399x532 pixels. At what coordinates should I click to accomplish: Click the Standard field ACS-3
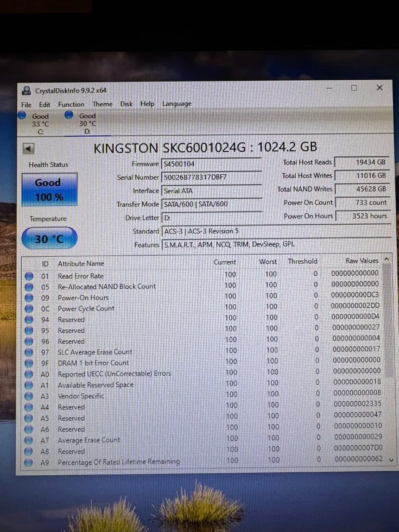coord(276,231)
